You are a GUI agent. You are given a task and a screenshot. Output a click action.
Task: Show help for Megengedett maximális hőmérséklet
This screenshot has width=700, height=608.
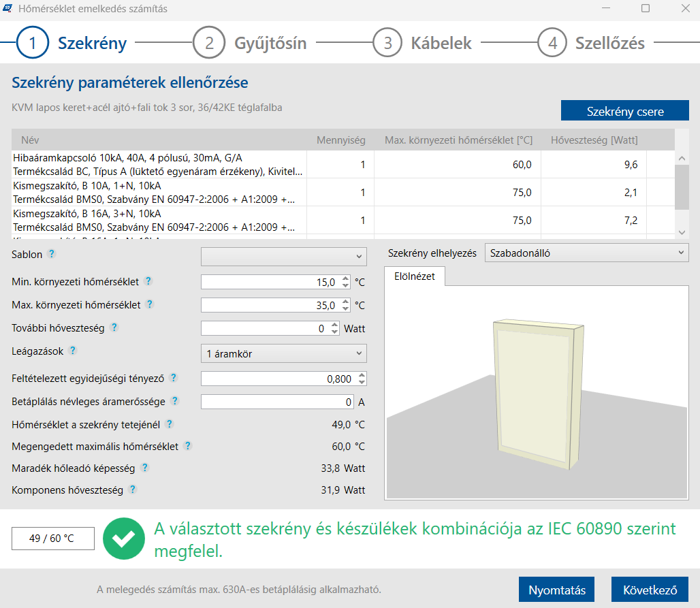(x=188, y=445)
